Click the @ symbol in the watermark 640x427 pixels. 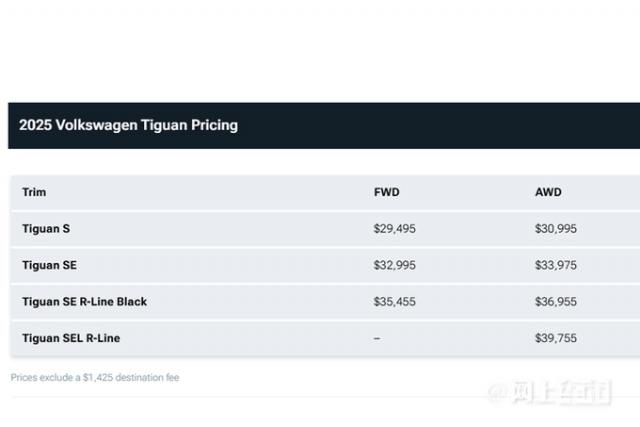[496, 393]
